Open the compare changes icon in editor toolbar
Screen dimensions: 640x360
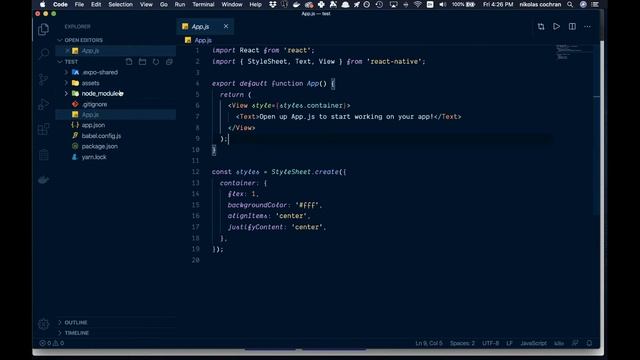541,27
